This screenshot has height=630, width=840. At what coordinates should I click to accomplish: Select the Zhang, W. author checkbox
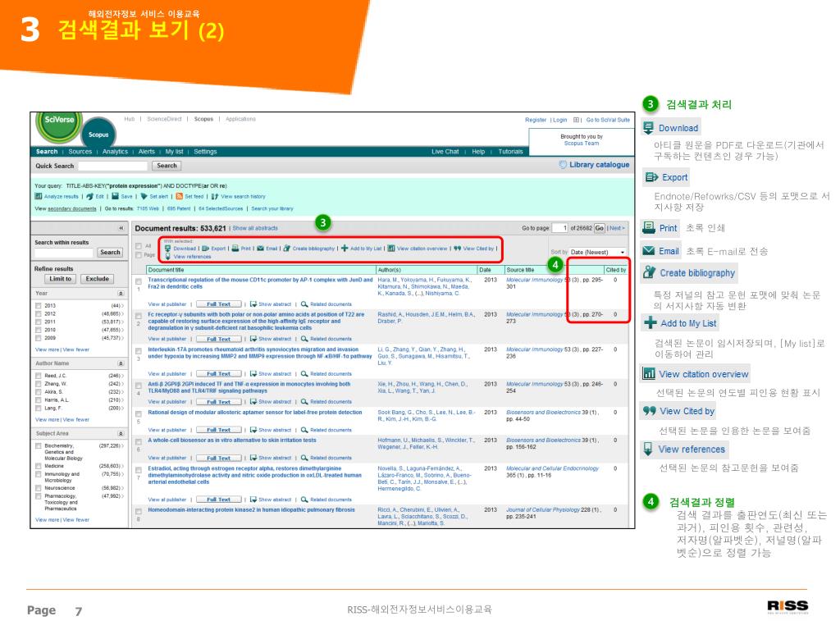pos(38,384)
